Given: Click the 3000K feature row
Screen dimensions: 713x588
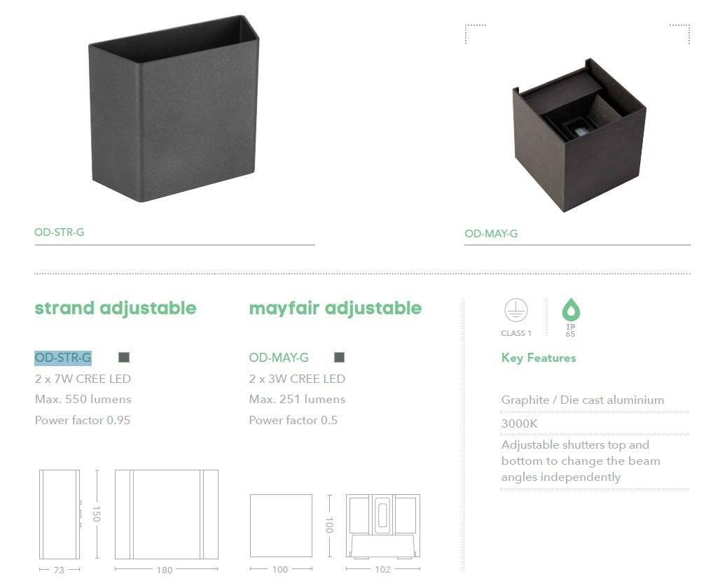Looking at the screenshot, I should click(x=595, y=423).
